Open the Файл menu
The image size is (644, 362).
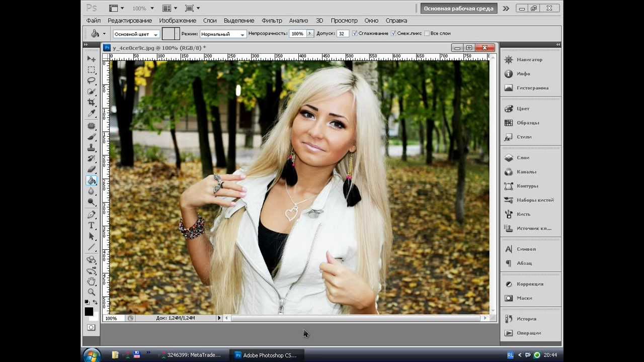point(94,21)
